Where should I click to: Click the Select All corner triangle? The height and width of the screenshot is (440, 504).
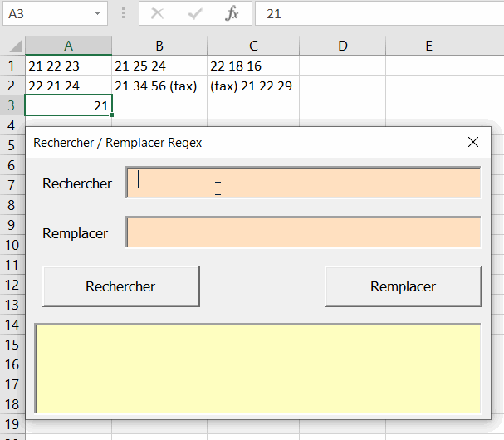click(x=12, y=46)
